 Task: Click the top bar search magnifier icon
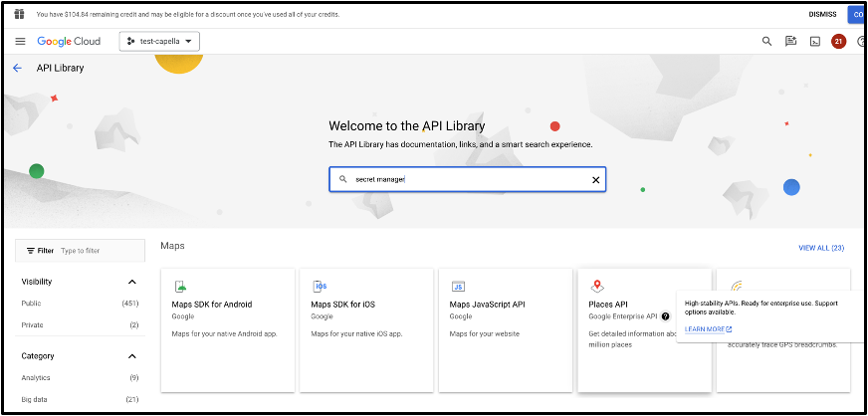click(x=766, y=41)
